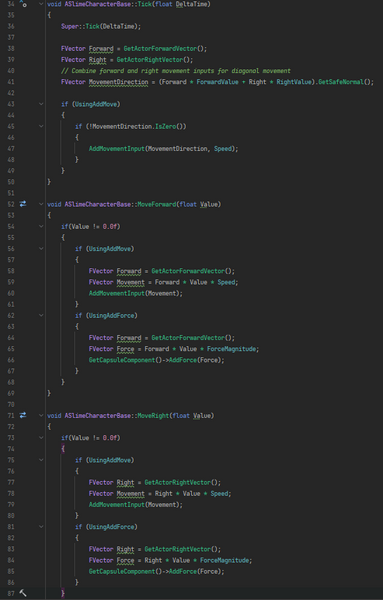Collapse the MoveForward function fold on line 52

pyautogui.click(x=41, y=204)
